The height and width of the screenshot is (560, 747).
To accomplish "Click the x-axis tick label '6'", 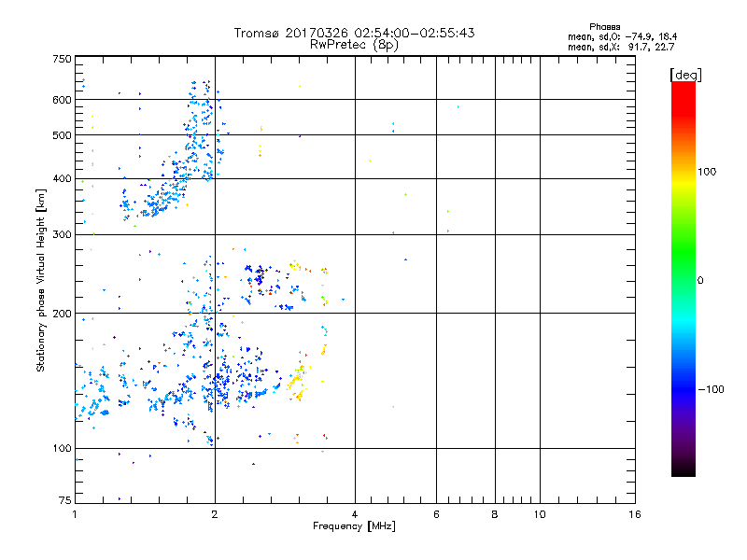I will 436,514.
